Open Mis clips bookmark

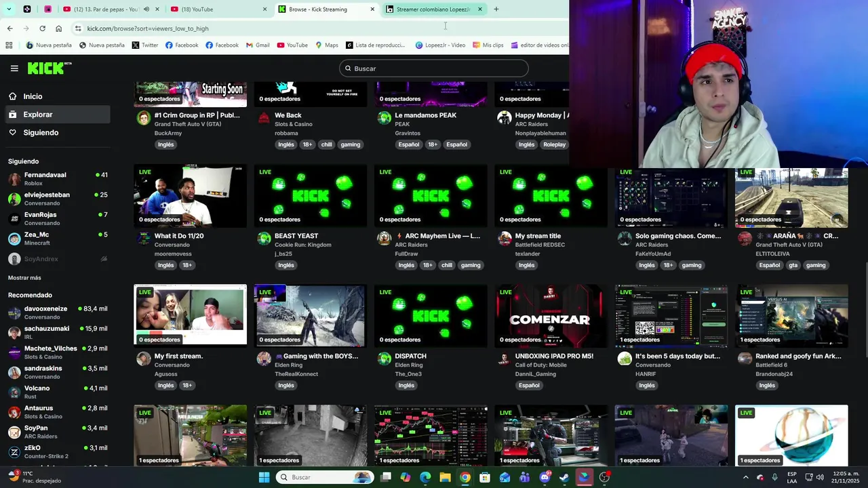click(488, 45)
